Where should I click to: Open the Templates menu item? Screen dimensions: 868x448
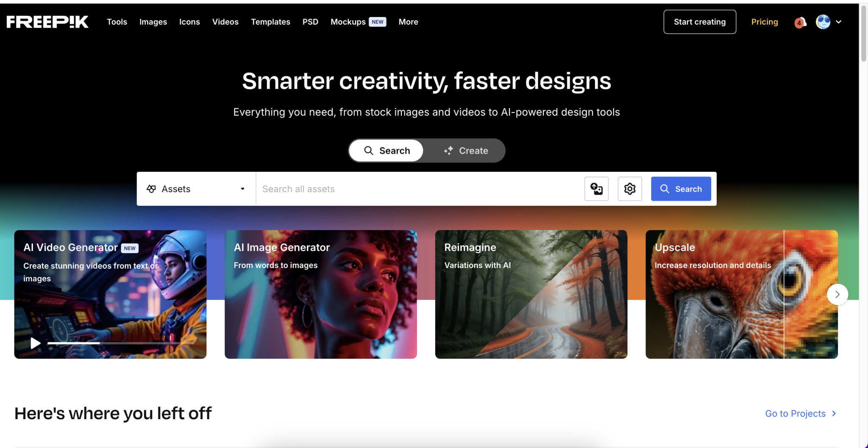(270, 22)
